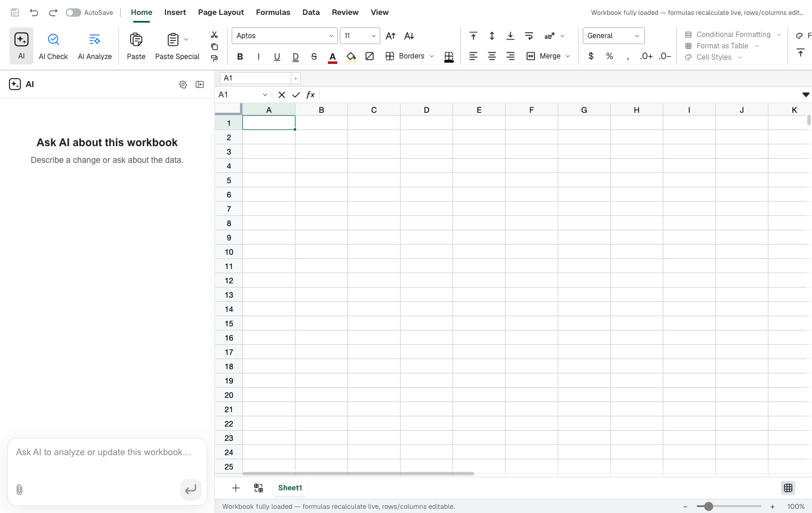Viewport: 812px width, 513px height.
Task: Select the Sheet1 sheet tab
Action: pos(290,488)
